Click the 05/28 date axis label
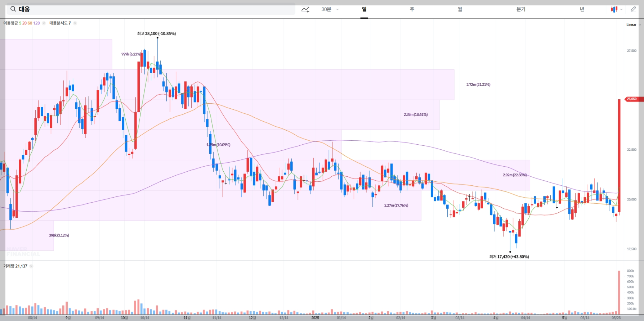Image resolution: width=644 pixels, height=321 pixels. [x=616, y=318]
